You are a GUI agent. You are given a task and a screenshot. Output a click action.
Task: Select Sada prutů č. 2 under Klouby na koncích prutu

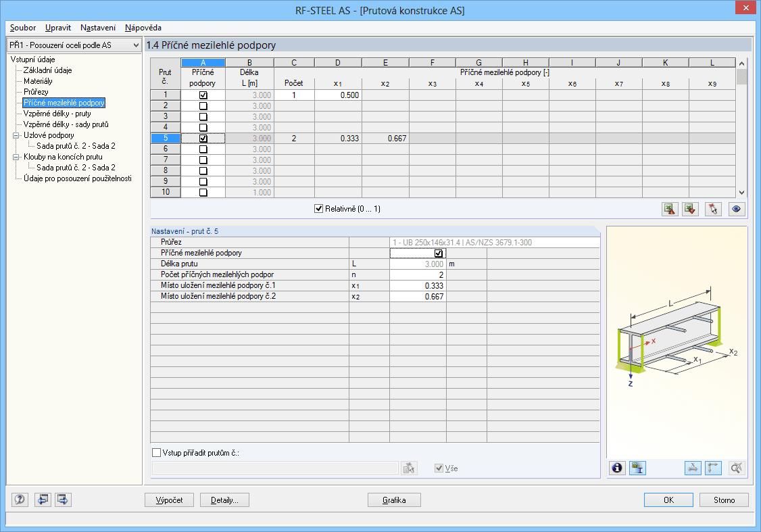76,168
